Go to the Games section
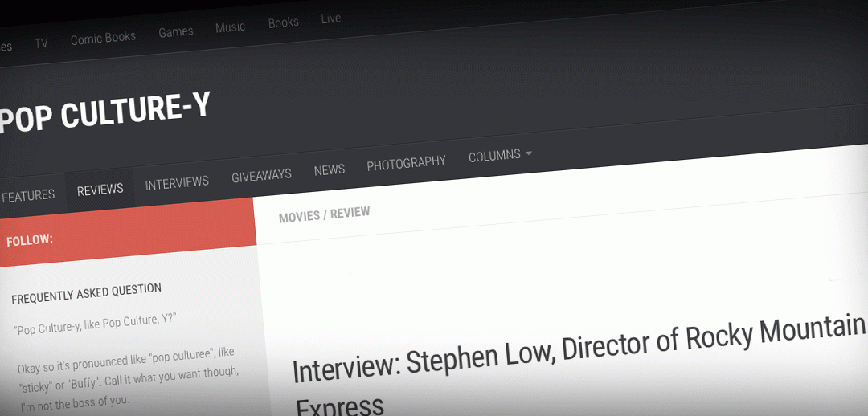The height and width of the screenshot is (416, 868). point(176,32)
